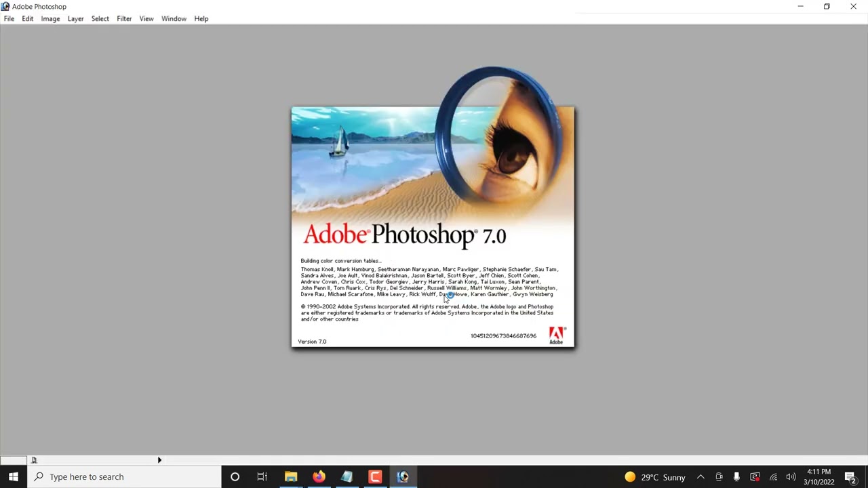
Task: Click the 'Building color conversion tables...' status text
Action: pyautogui.click(x=341, y=261)
